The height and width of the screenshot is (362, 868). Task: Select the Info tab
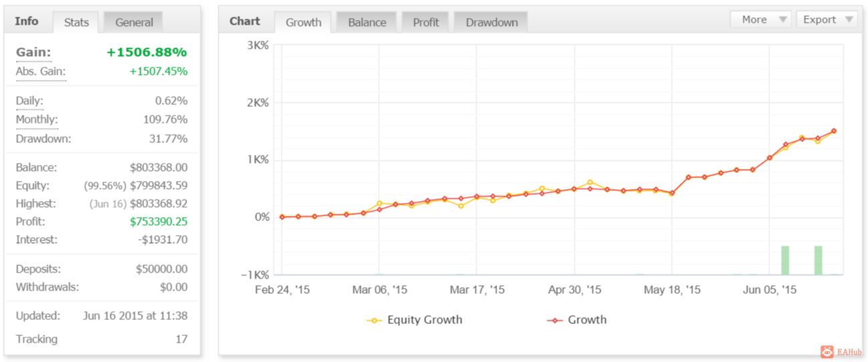coord(27,21)
